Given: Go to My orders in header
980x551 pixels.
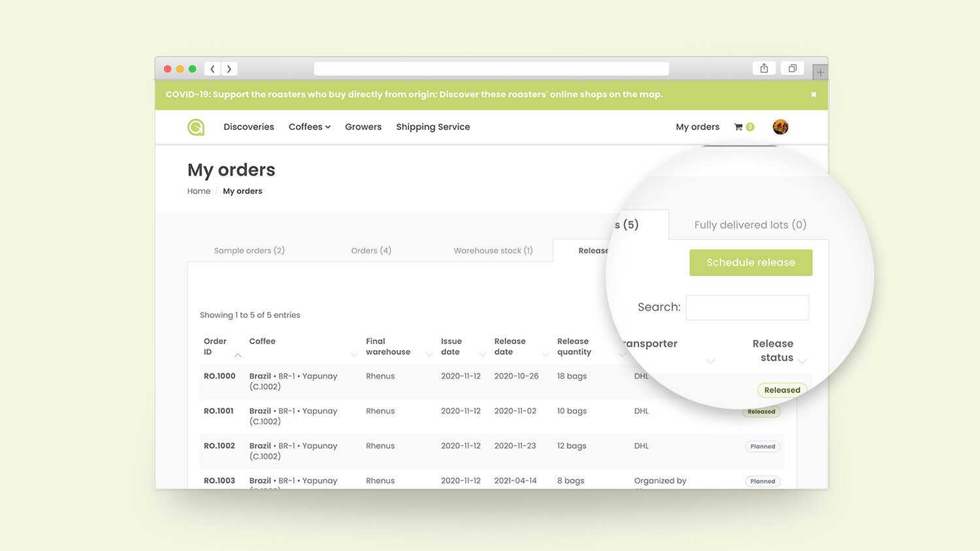Looking at the screenshot, I should (x=698, y=127).
